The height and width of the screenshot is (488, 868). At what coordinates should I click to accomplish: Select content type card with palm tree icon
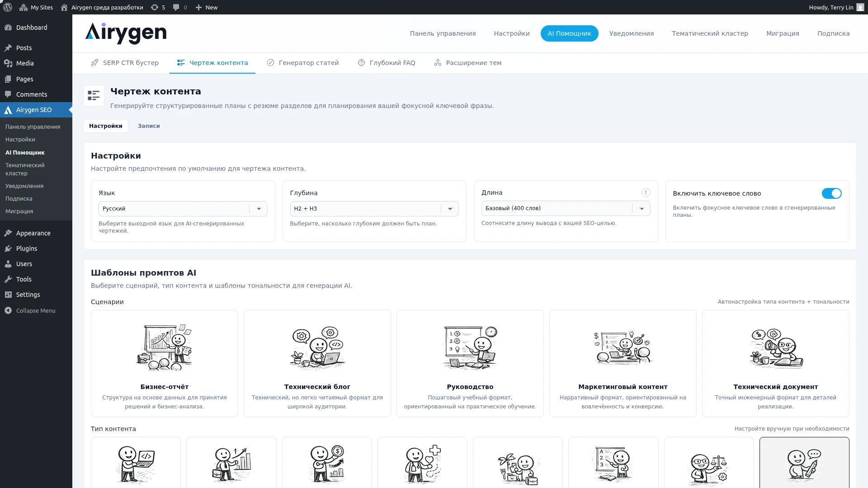(518, 463)
